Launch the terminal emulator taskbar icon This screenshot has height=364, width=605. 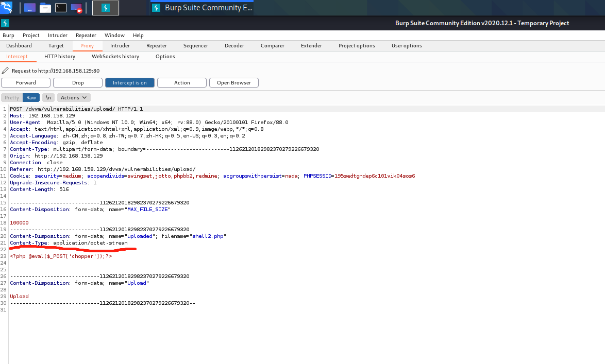(x=61, y=8)
